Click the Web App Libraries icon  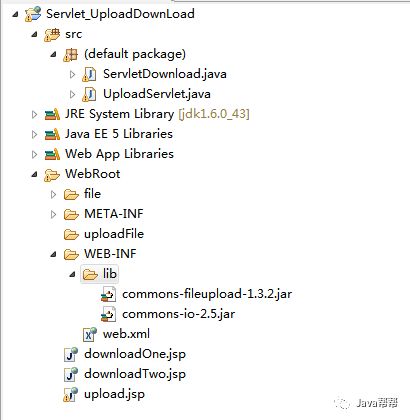point(52,155)
